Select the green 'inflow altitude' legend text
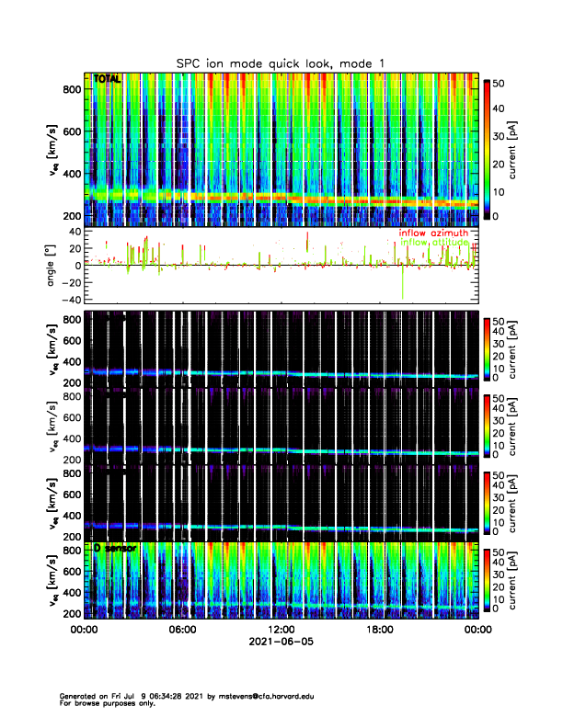The width and height of the screenshot is (563, 728). point(434,243)
